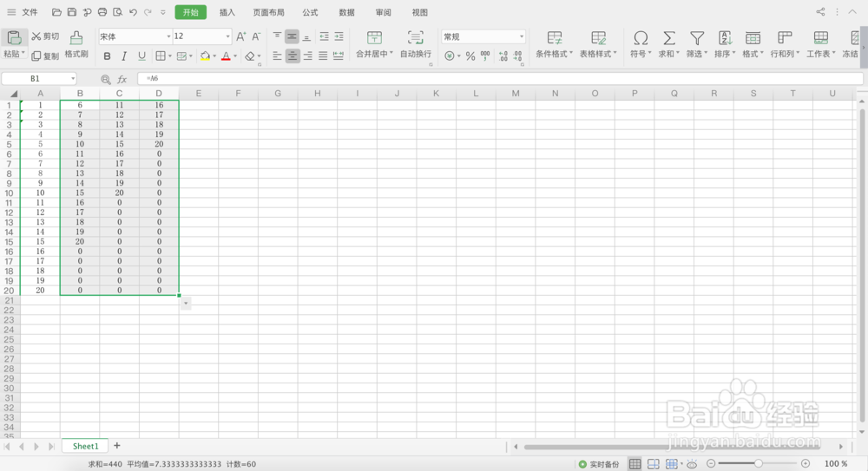
Task: Click the Wrap Text (自动换行) icon
Action: tap(415, 37)
